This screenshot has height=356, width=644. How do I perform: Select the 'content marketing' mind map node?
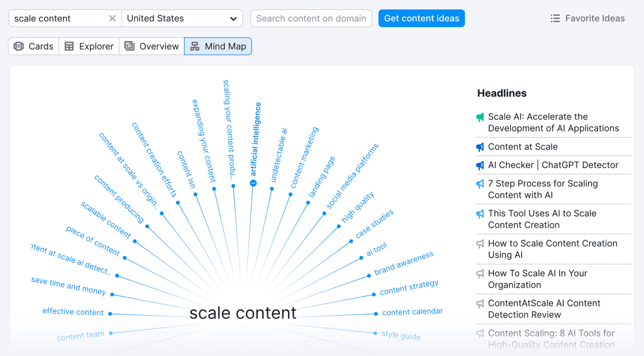tap(304, 157)
